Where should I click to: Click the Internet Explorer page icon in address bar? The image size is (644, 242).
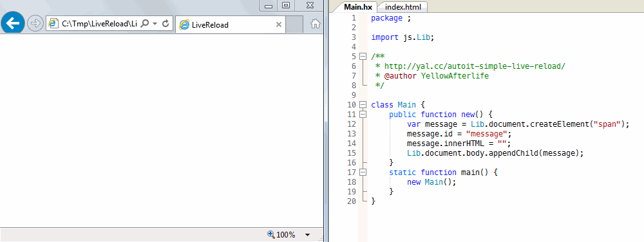coord(53,24)
